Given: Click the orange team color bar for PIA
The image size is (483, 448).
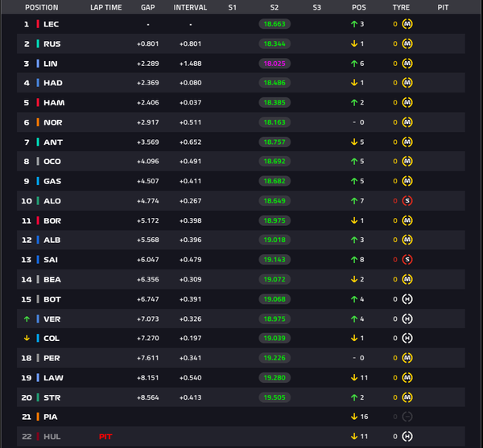Looking at the screenshot, I should 38,417.
